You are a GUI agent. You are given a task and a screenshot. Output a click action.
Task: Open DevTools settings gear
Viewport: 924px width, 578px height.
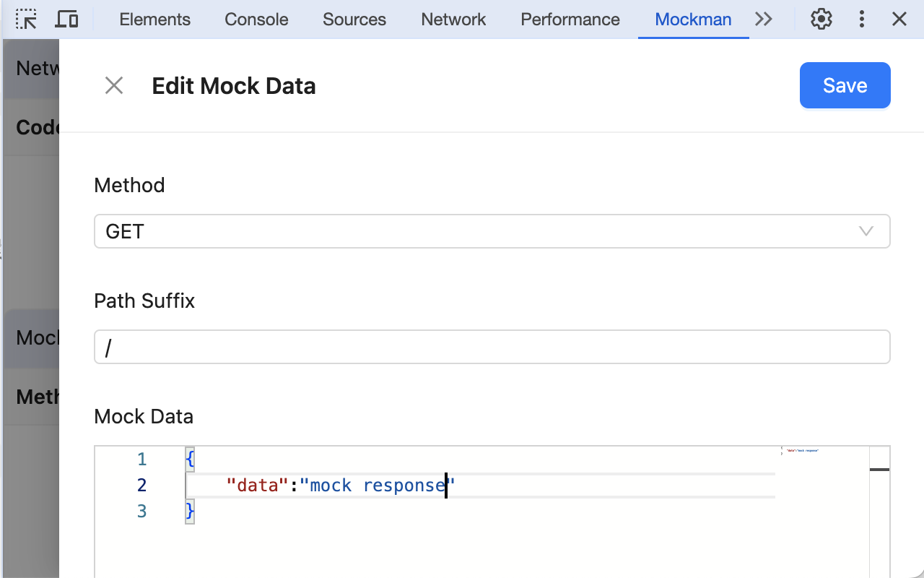(821, 20)
